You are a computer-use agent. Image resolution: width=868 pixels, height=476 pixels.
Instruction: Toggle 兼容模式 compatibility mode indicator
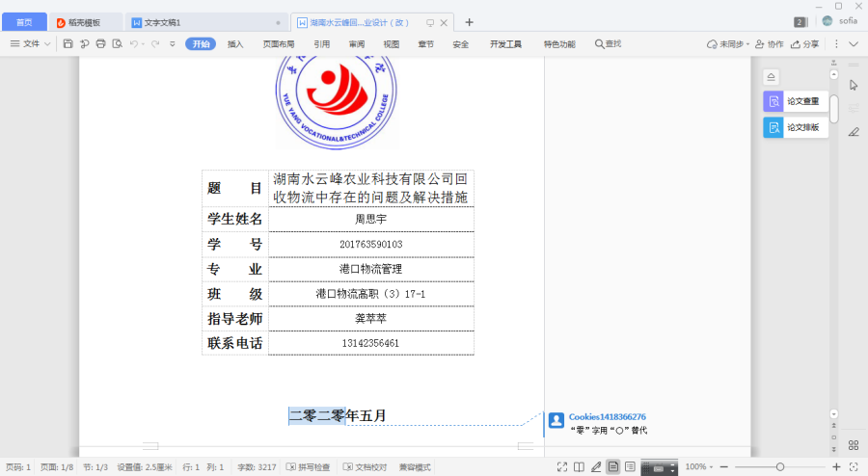pos(415,467)
